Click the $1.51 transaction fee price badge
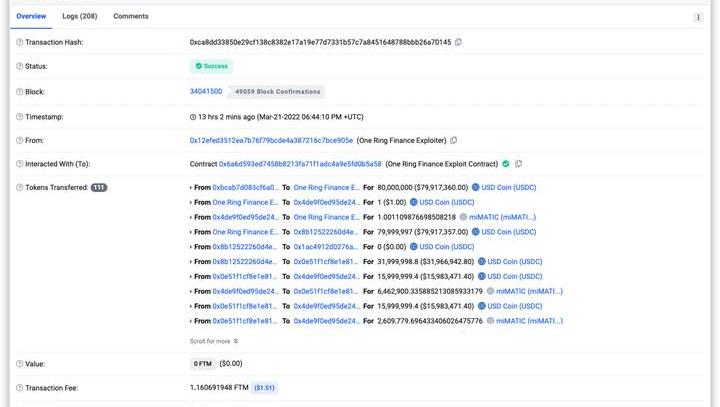The width and height of the screenshot is (720, 407). [264, 387]
